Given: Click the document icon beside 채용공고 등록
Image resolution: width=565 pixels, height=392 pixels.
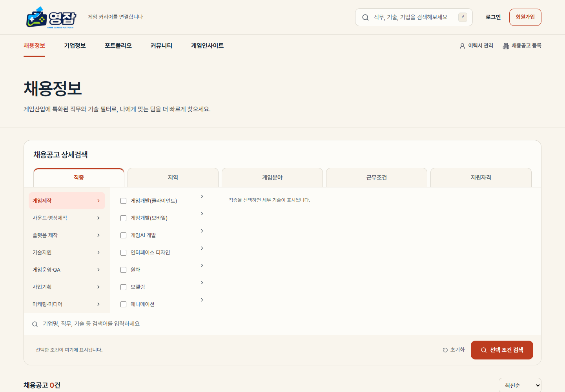Looking at the screenshot, I should [x=506, y=46].
